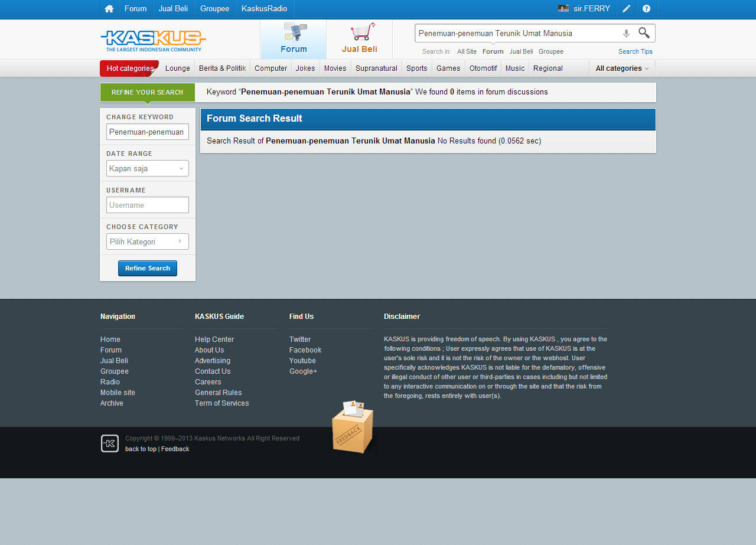Open the Music category
Image resolution: width=756 pixels, height=545 pixels.
515,68
